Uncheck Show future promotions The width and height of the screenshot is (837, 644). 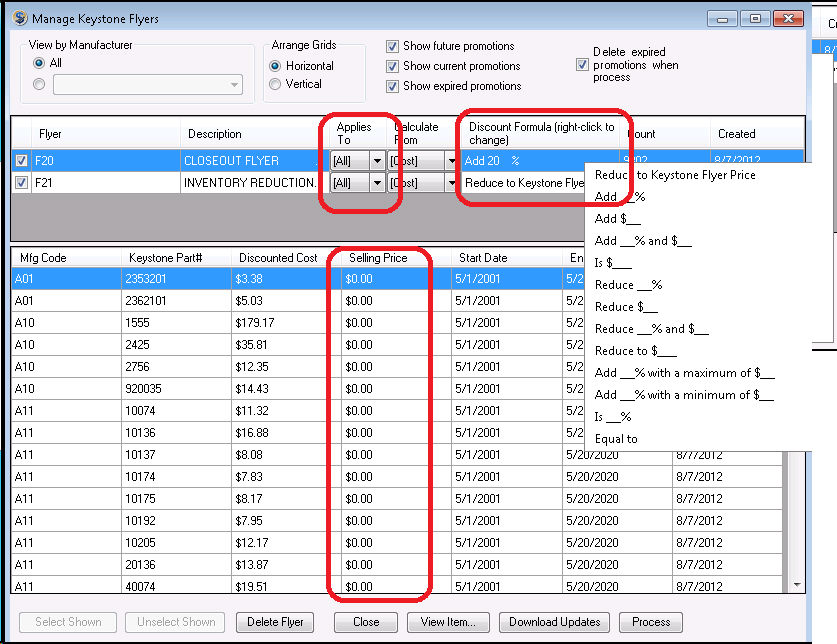coord(393,46)
